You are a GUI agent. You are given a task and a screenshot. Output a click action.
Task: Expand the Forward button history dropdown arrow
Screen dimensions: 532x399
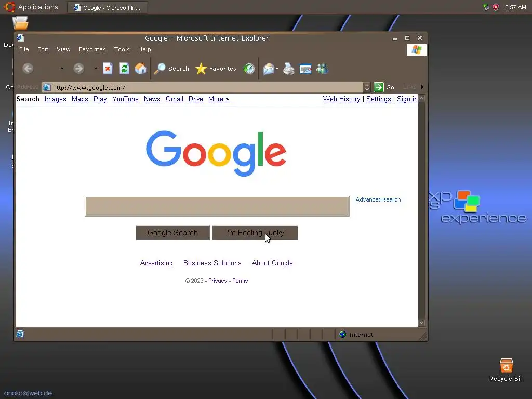click(x=96, y=69)
